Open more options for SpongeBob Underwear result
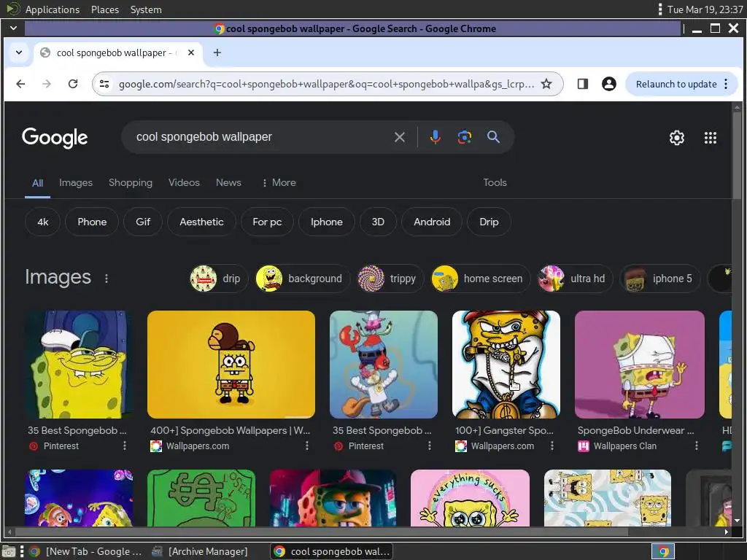This screenshot has height=560, width=747. 696,446
